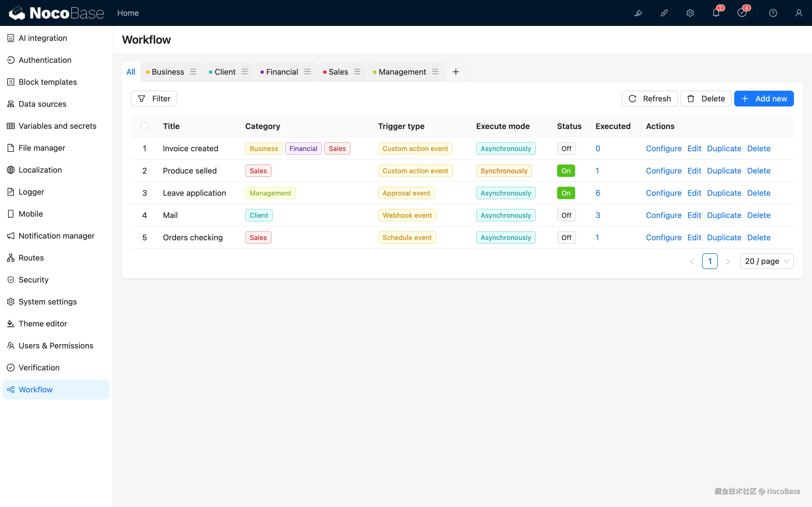
Task: Toggle the On status of Produce selled
Action: click(x=566, y=171)
